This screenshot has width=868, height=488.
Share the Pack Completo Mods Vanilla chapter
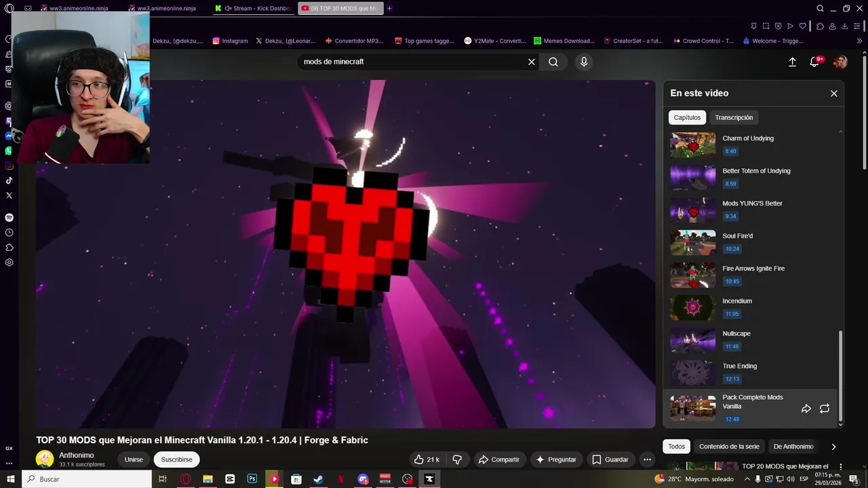(806, 409)
